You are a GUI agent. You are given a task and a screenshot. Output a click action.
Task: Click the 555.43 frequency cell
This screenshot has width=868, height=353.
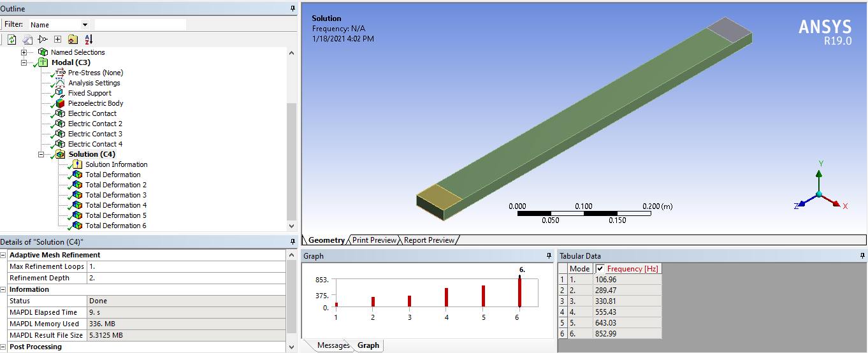[627, 312]
